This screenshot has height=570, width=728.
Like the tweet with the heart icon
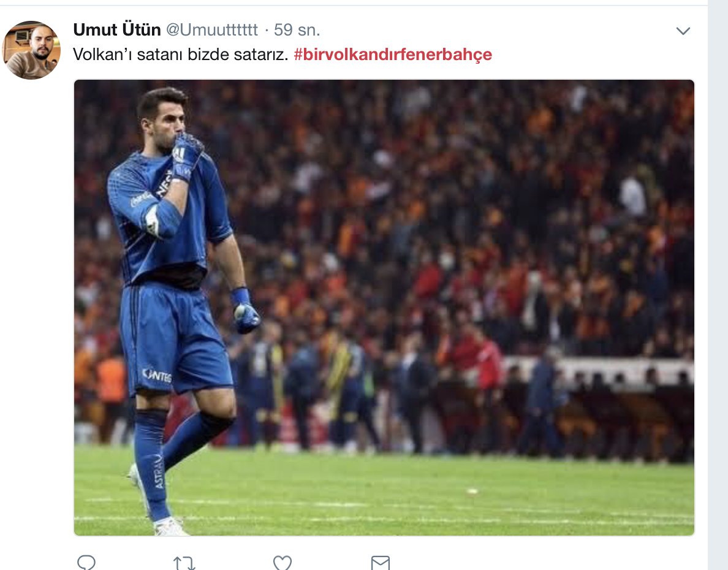pos(282,562)
